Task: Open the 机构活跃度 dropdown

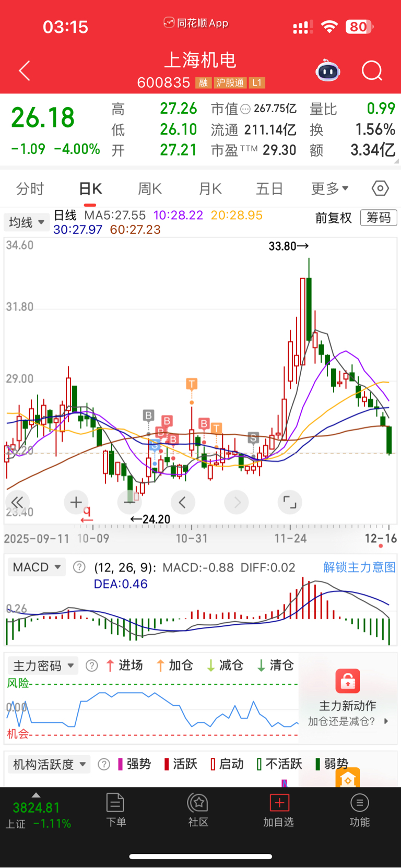Action: (49, 764)
